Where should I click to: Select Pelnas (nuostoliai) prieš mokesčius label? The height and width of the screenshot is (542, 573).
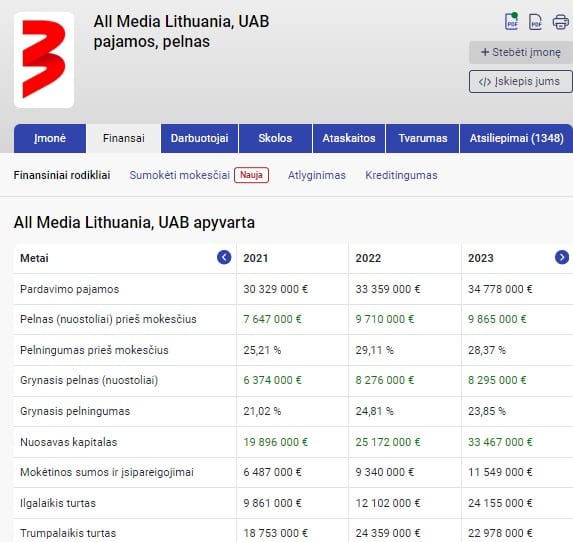(108, 319)
